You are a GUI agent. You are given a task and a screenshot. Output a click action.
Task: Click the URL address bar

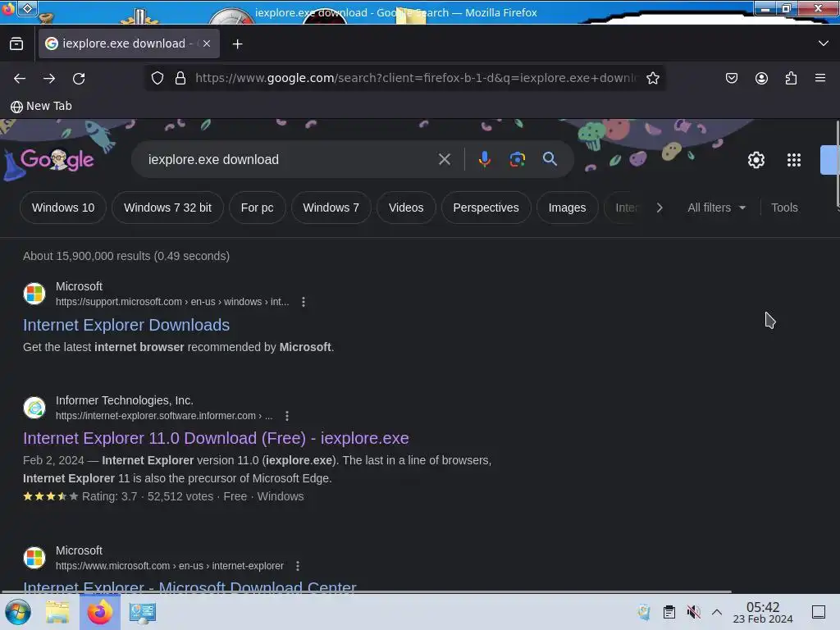pos(416,78)
